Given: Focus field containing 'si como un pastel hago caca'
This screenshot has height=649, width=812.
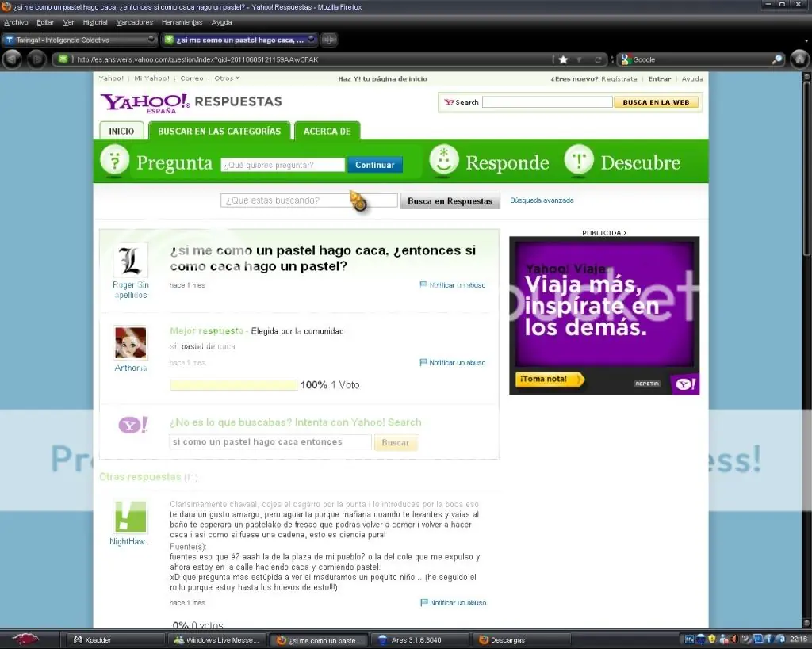Looking at the screenshot, I should [x=270, y=442].
